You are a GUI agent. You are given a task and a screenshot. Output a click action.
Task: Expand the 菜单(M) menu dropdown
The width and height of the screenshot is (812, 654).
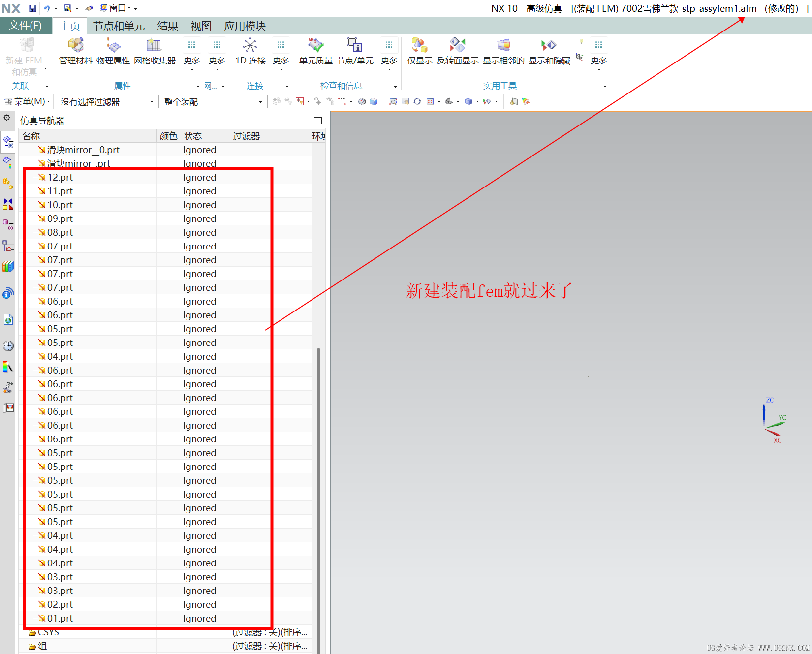point(27,101)
